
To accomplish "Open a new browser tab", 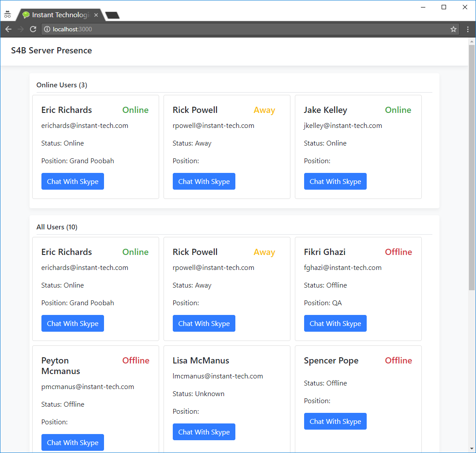I will tap(112, 15).
